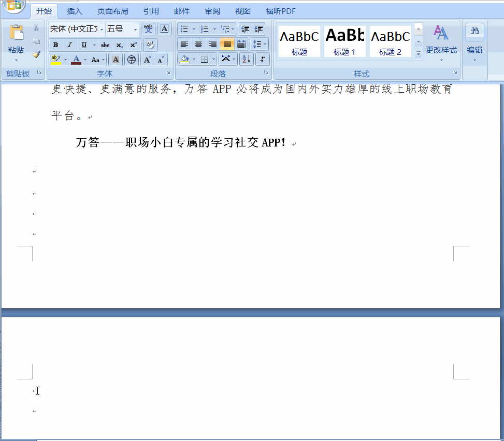Click the phonetic guide (wén) icon
The width and height of the screenshot is (504, 441).
pyautogui.click(x=148, y=28)
